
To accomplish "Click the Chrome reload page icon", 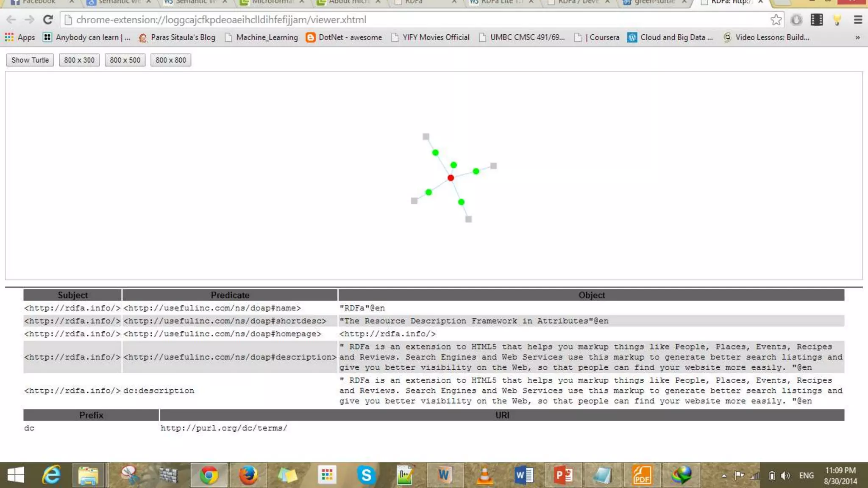I will tap(48, 20).
